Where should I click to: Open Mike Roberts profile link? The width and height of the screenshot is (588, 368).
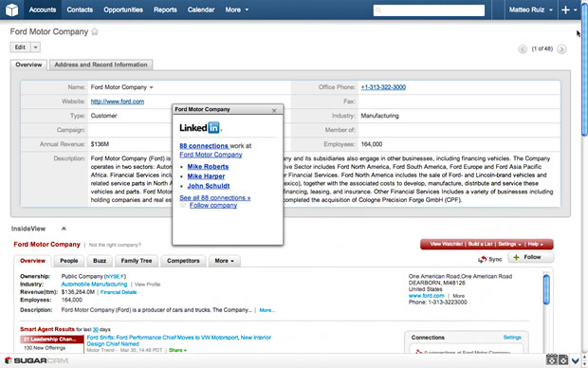[x=208, y=167]
